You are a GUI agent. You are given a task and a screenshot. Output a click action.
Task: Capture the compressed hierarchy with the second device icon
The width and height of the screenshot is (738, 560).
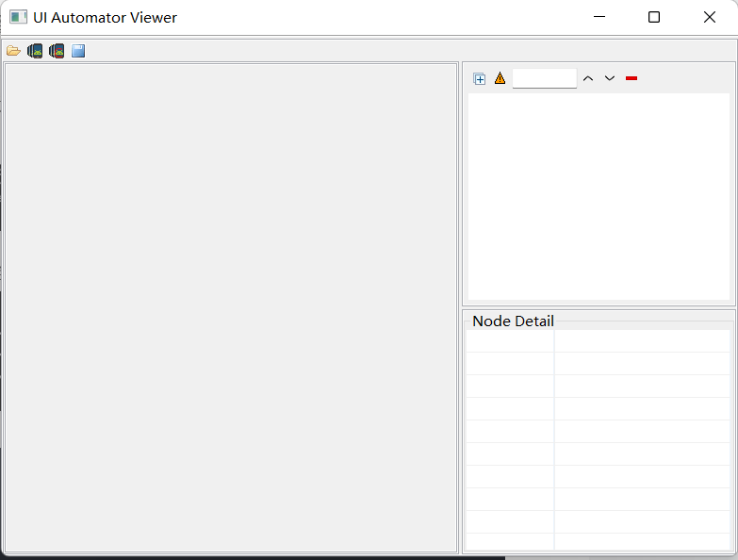point(57,51)
